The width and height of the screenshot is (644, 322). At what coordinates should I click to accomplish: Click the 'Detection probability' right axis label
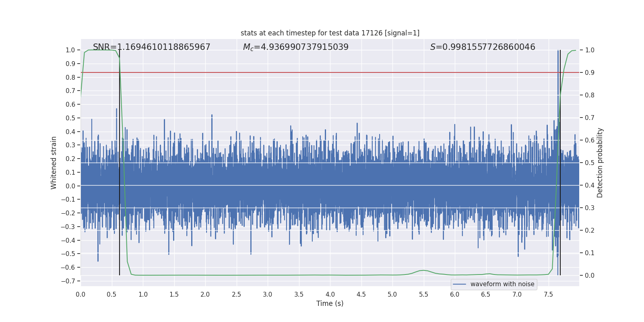point(600,163)
